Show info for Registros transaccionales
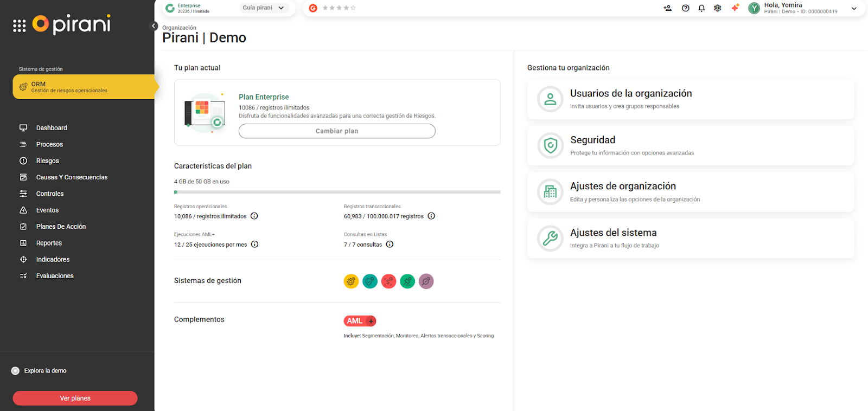 [431, 216]
